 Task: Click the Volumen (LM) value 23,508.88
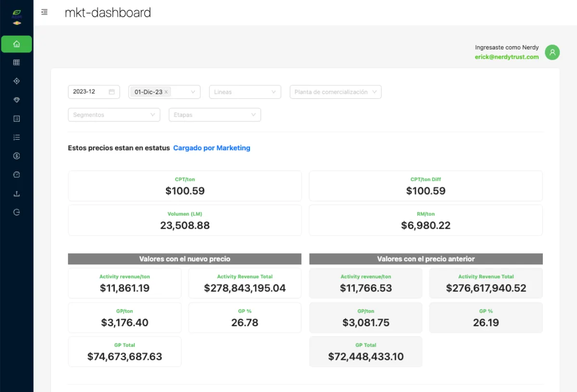pos(185,225)
